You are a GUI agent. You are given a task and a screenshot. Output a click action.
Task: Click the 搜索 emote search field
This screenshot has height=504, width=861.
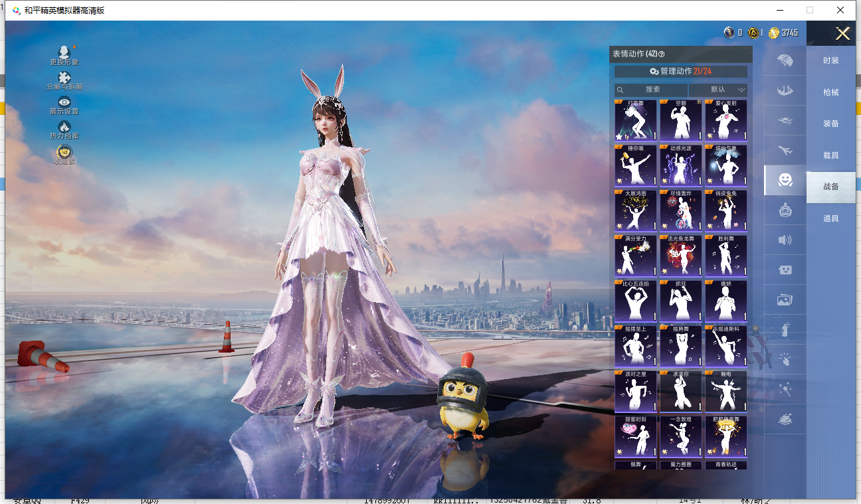(652, 90)
